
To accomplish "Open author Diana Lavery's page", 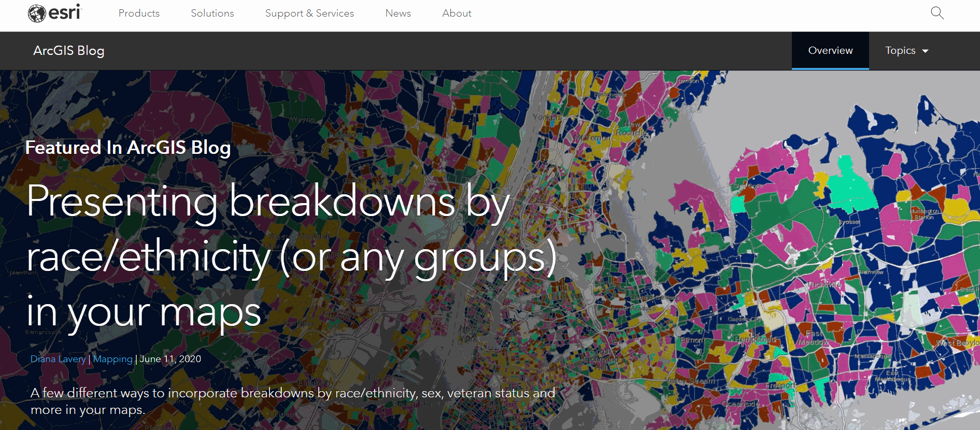I will point(58,359).
